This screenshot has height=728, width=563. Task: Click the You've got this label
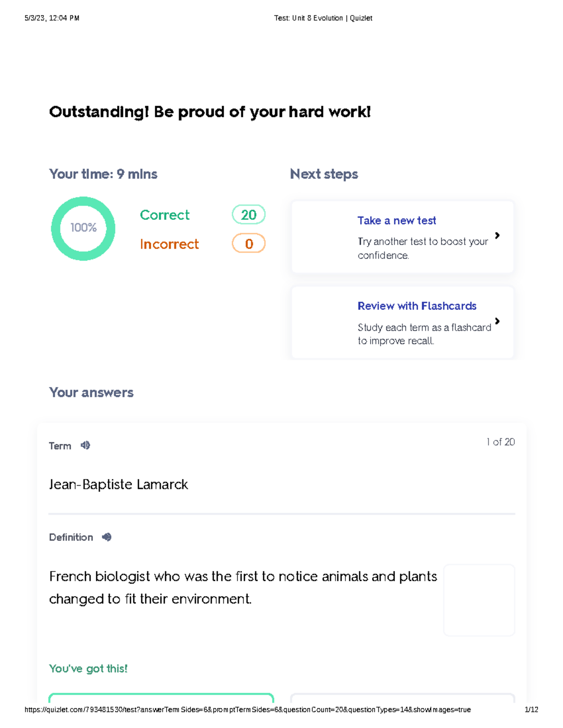(88, 668)
